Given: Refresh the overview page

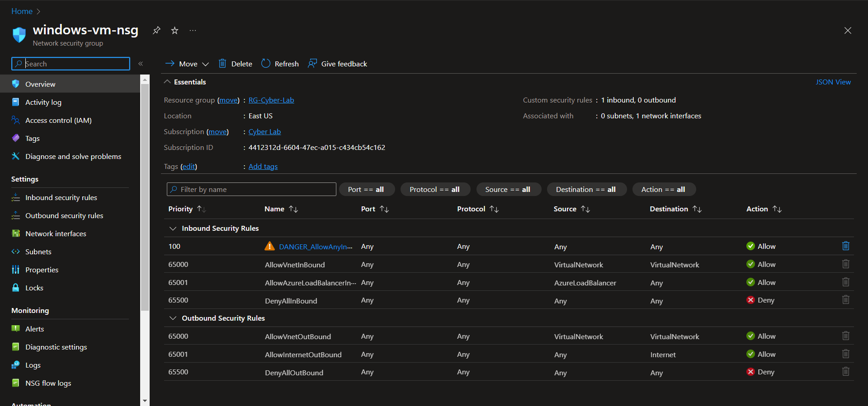Looking at the screenshot, I should click(280, 64).
